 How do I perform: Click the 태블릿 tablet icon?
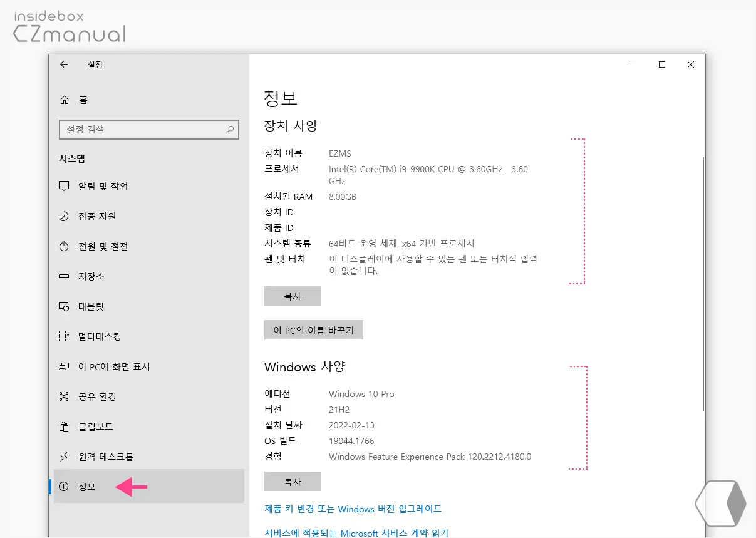pyautogui.click(x=64, y=306)
